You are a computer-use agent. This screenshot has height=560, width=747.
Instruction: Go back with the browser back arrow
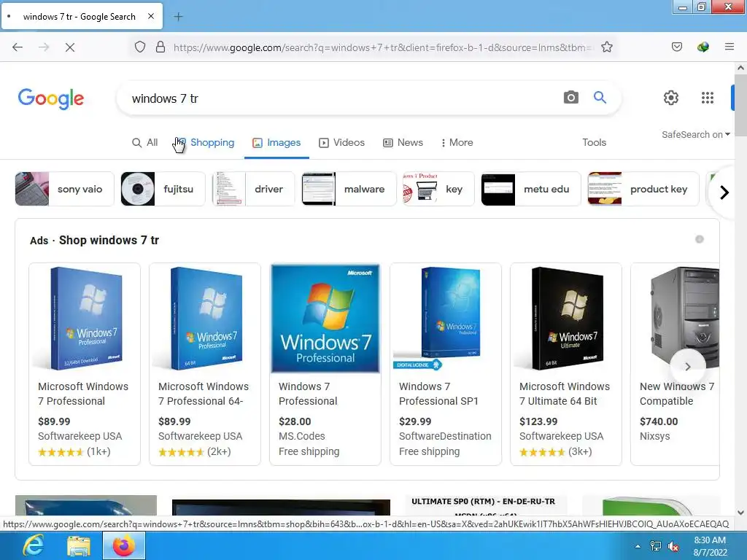(x=18, y=47)
